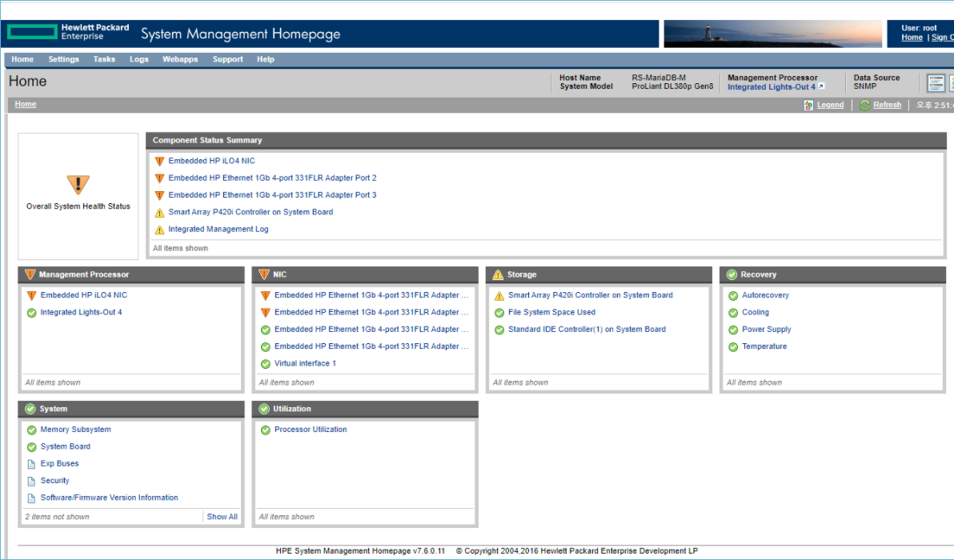This screenshot has height=560, width=954.
Task: Click Show All in the System panel
Action: click(x=222, y=516)
